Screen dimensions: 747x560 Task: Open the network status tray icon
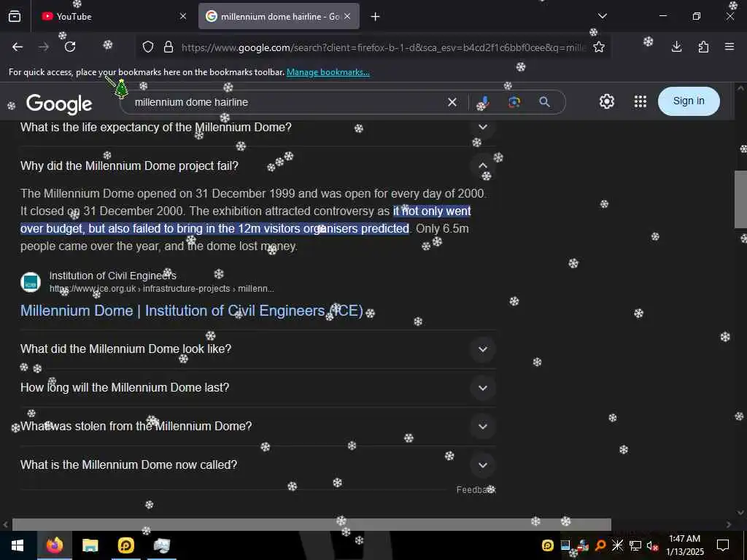tap(635, 545)
